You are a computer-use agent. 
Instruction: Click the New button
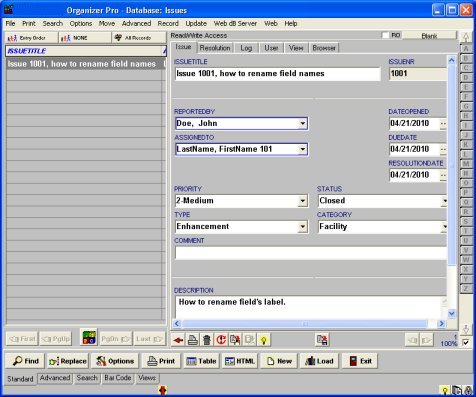279,361
